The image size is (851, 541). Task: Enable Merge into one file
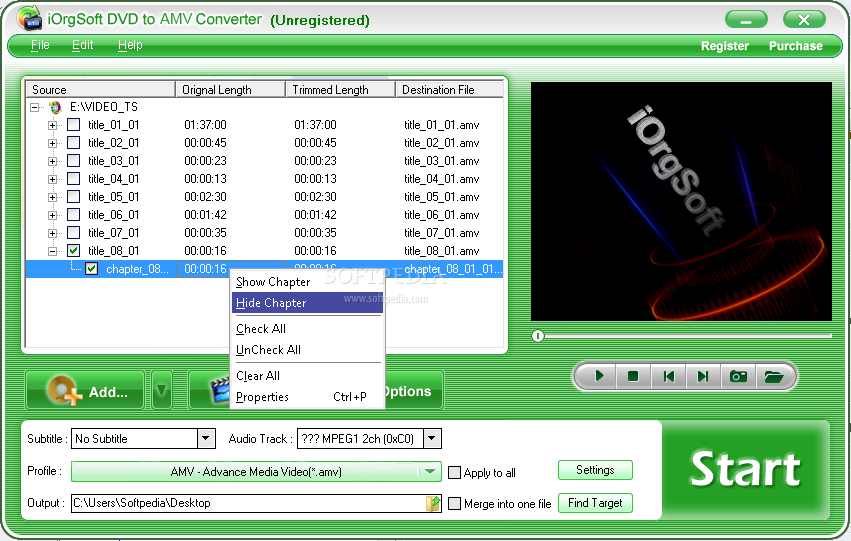[x=454, y=504]
